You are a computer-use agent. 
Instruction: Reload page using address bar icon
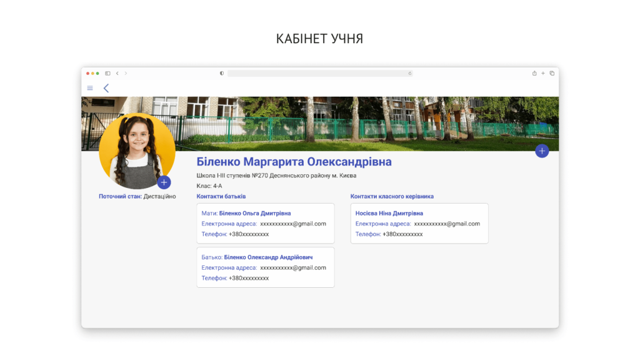point(410,74)
